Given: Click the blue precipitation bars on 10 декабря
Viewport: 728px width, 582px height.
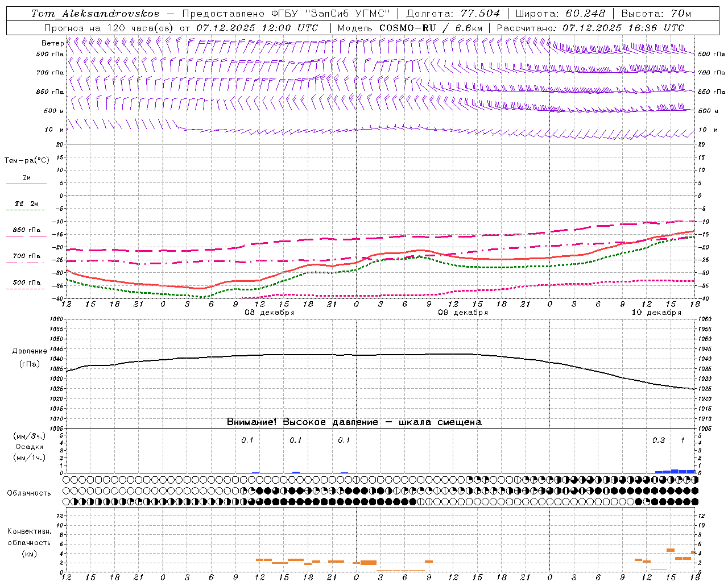Looking at the screenshot, I should (x=675, y=471).
